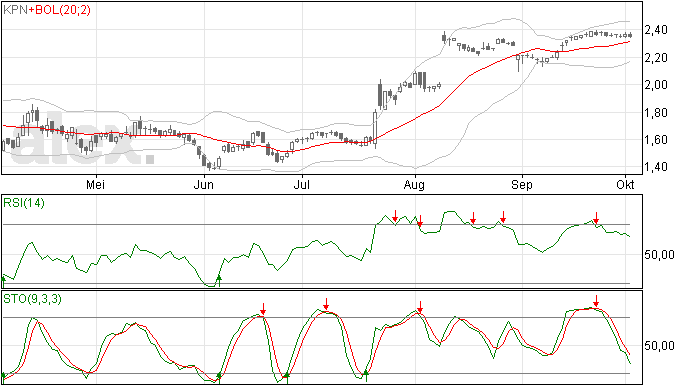Select the 1,80 price axis value

[656, 113]
